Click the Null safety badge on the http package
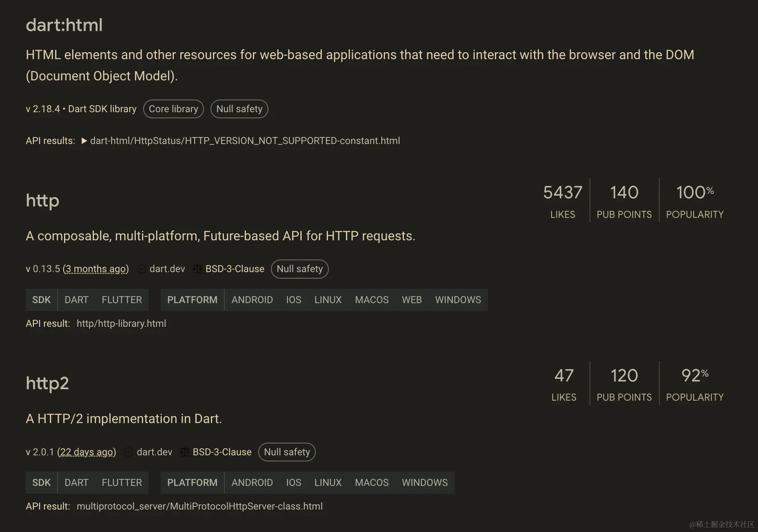Screen dimensions: 758x532 (x=300, y=269)
